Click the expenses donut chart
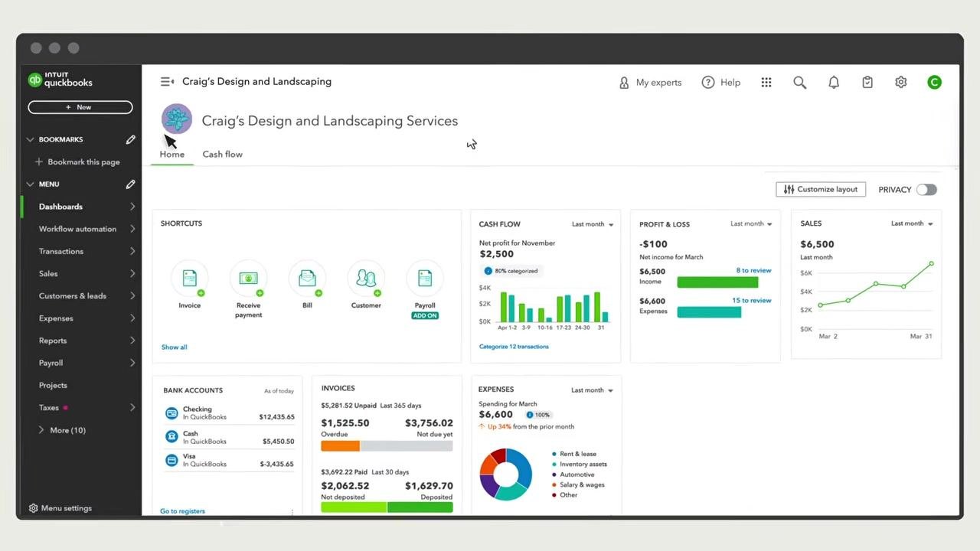Screen dimensions: 980x551 [x=505, y=474]
